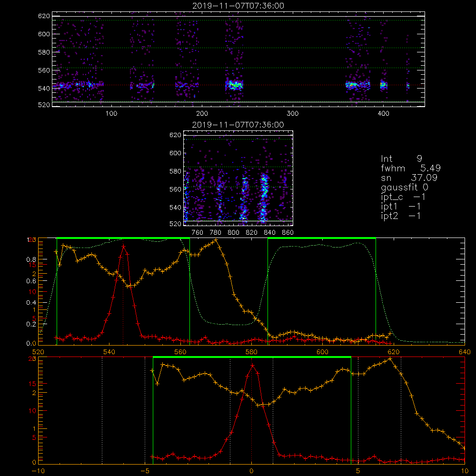Click the orange curve maximum near 6.5 in bottom plot
This screenshot has height=476, width=476.
coord(390,359)
